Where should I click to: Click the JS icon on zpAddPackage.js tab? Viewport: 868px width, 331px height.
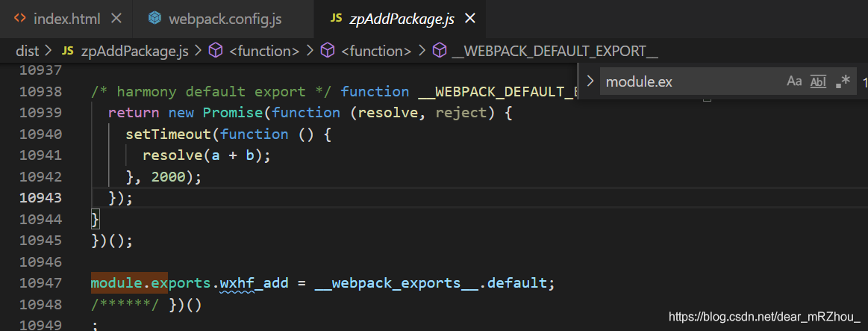pyautogui.click(x=335, y=18)
